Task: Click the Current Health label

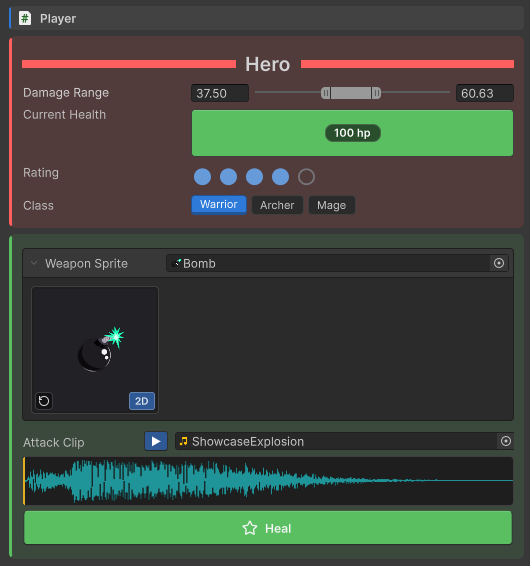Action: [65, 115]
